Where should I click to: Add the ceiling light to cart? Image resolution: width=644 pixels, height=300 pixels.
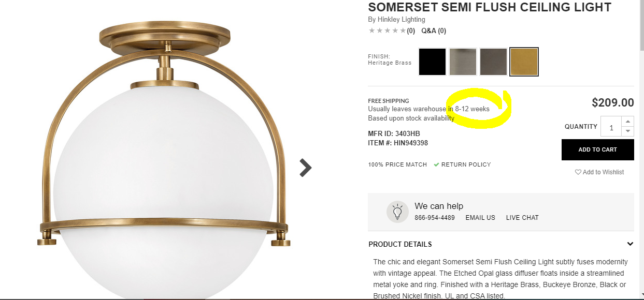click(597, 149)
